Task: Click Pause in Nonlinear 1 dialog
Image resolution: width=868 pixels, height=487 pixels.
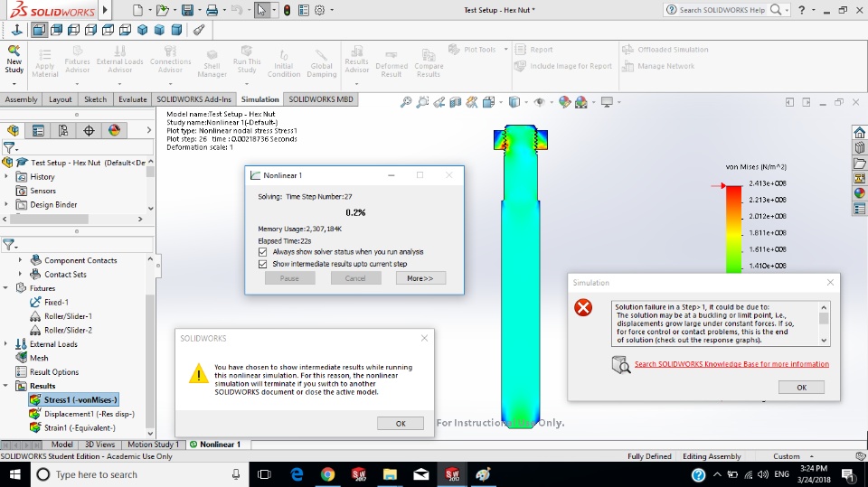Action: pos(289,278)
